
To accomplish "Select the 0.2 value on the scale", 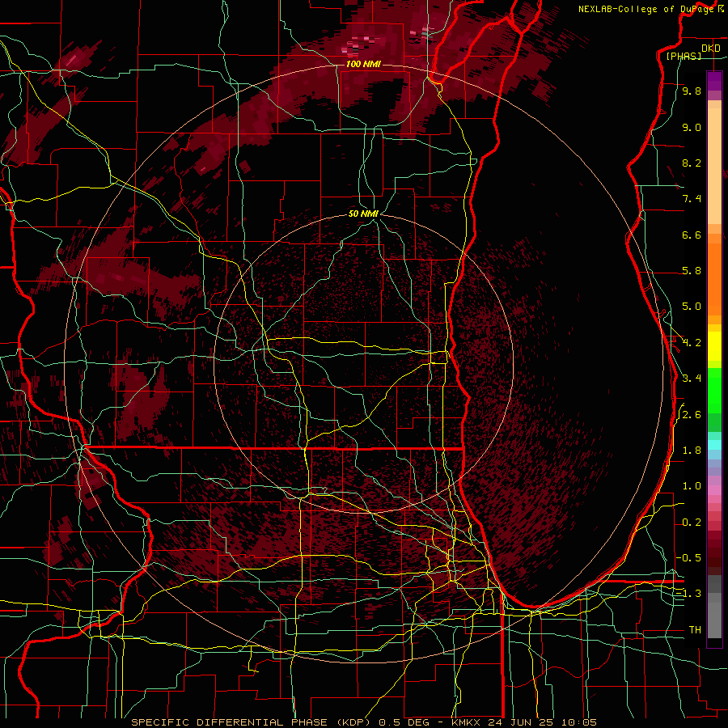I will click(692, 523).
